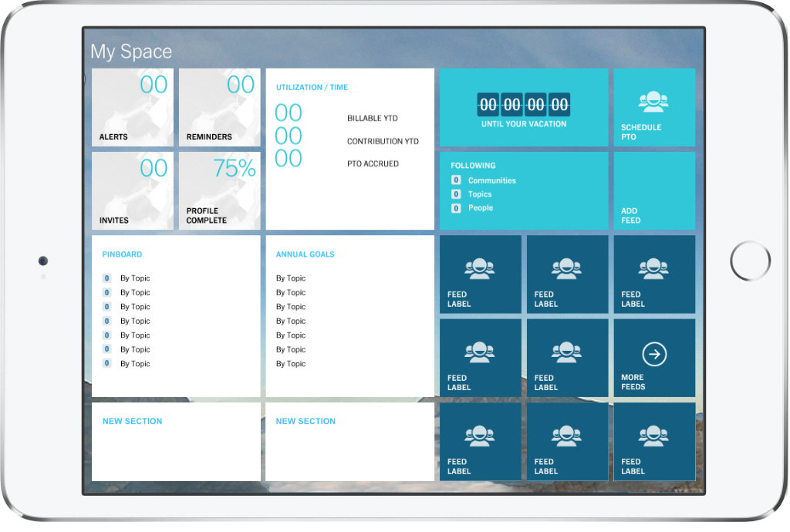Image resolution: width=790 pixels, height=532 pixels.
Task: Open the Feed Label tile directly below More Feeds
Action: pos(654,442)
